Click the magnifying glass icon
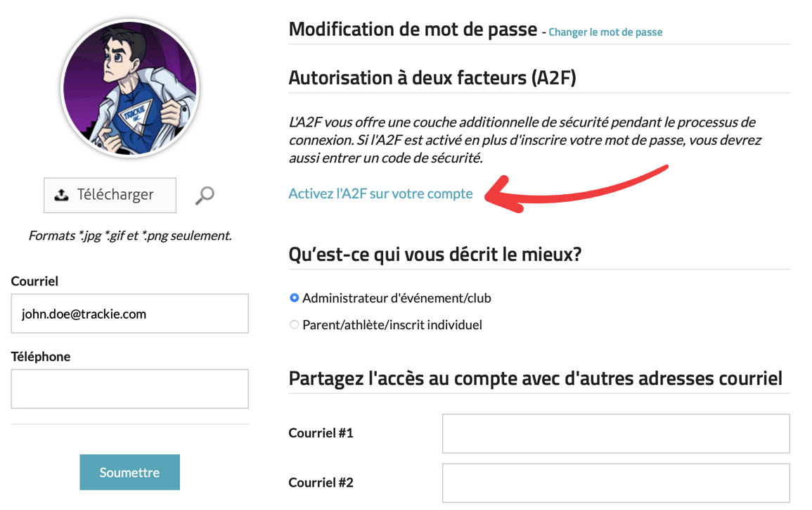 [x=204, y=195]
